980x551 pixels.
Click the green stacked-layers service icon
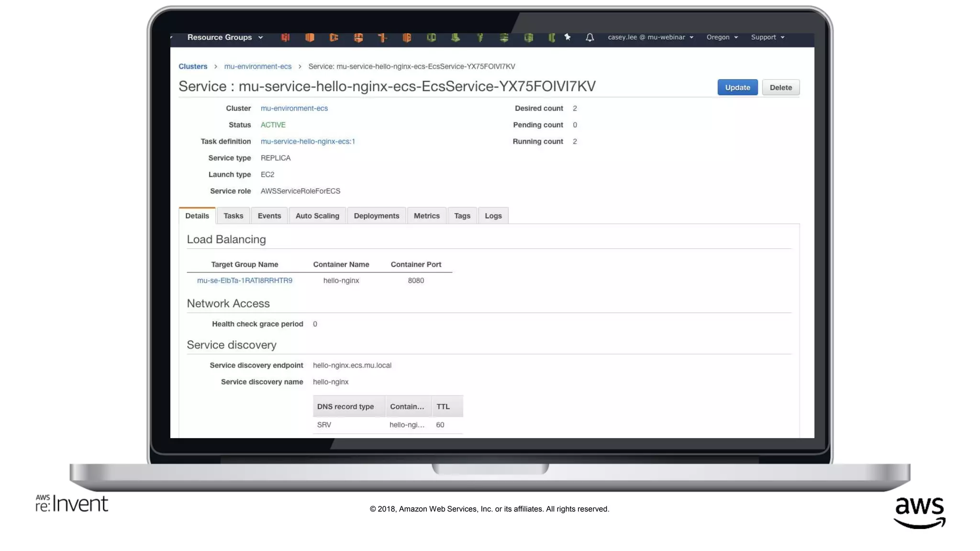(x=504, y=37)
